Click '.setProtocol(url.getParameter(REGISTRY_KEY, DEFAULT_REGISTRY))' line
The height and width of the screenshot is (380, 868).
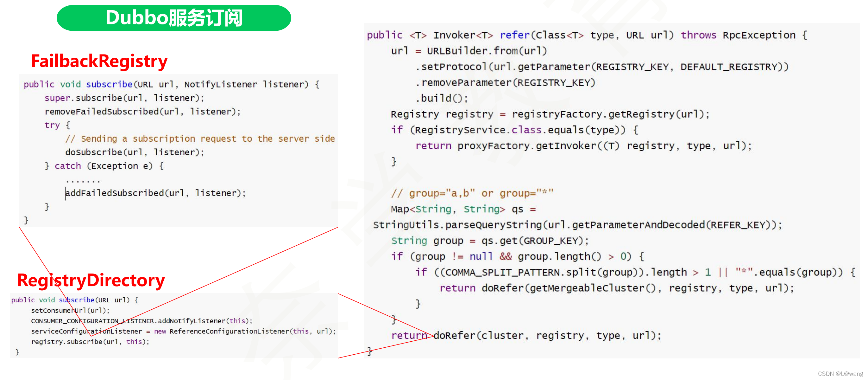(601, 67)
